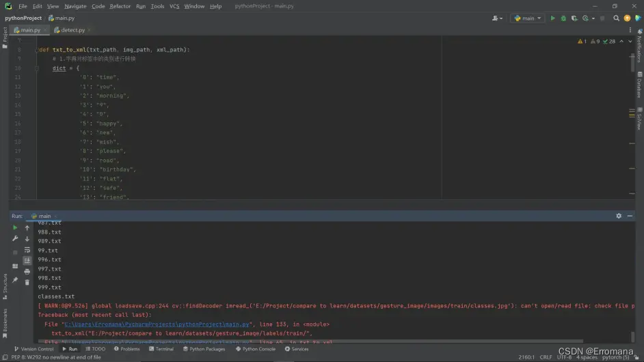Image resolution: width=644 pixels, height=362 pixels.
Task: Open the Refactor menu
Action: pos(120,6)
